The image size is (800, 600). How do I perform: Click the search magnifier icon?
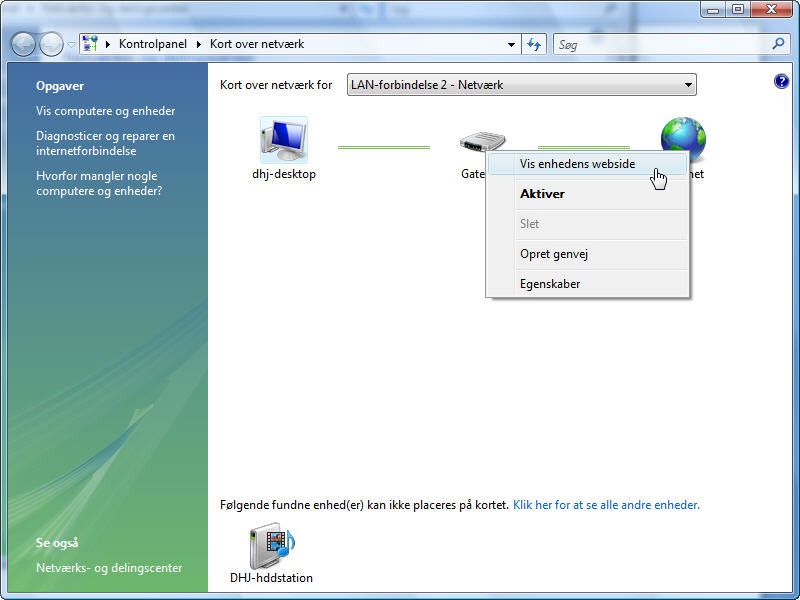pos(778,44)
